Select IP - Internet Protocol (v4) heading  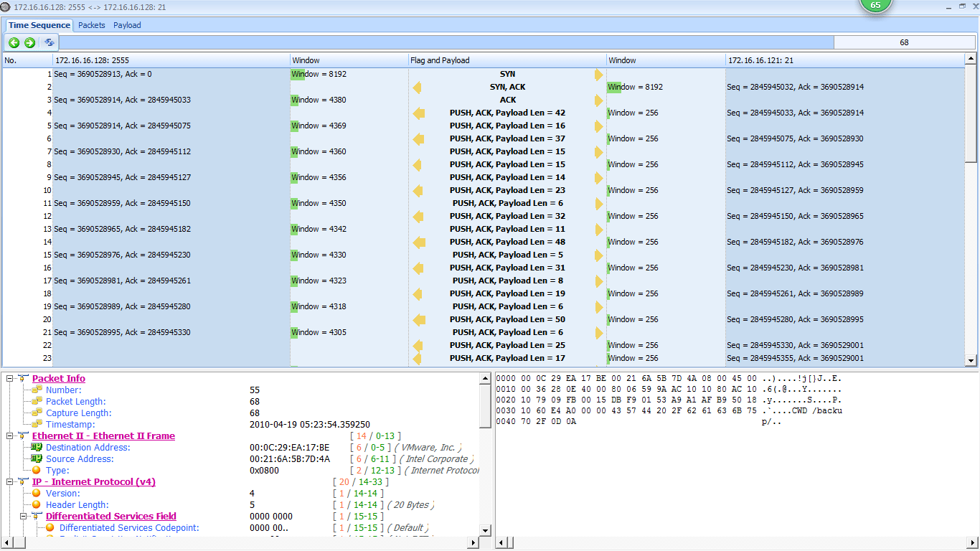94,481
